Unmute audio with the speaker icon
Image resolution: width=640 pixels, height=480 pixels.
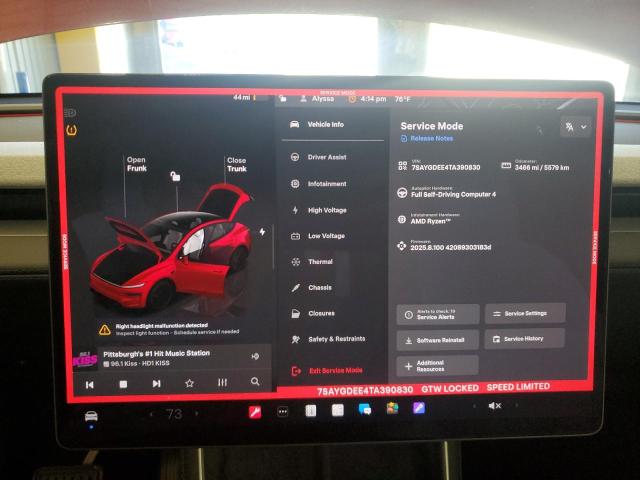click(494, 406)
